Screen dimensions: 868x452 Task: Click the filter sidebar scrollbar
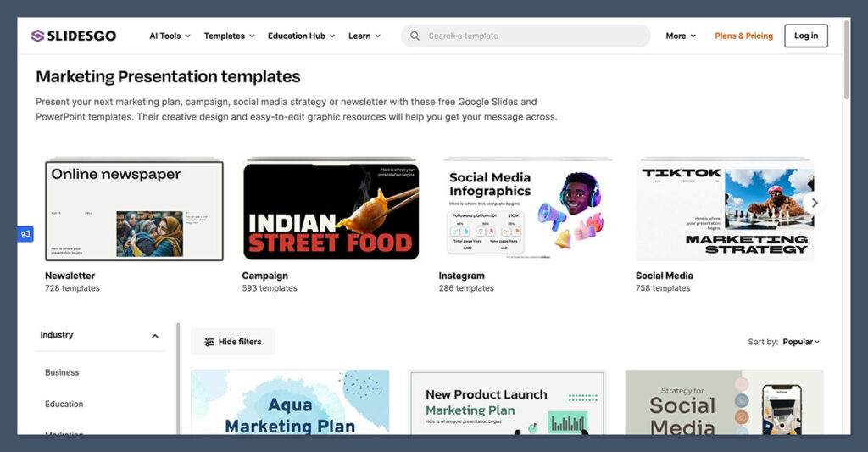[x=178, y=377]
